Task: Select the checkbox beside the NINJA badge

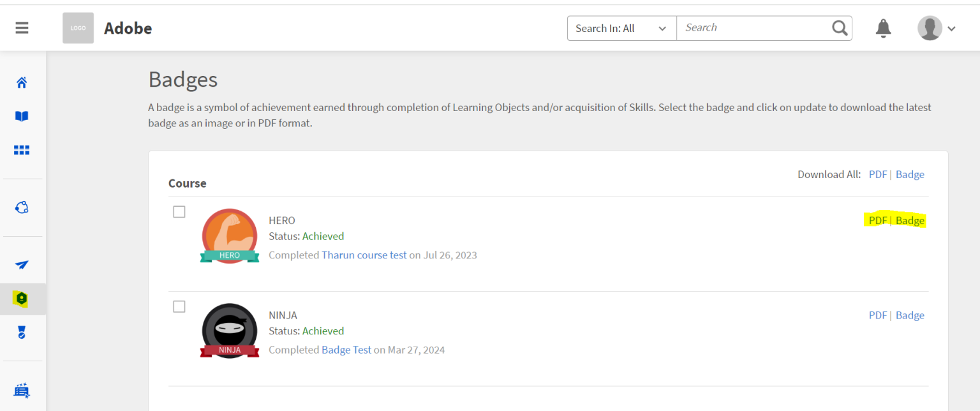Action: point(179,306)
